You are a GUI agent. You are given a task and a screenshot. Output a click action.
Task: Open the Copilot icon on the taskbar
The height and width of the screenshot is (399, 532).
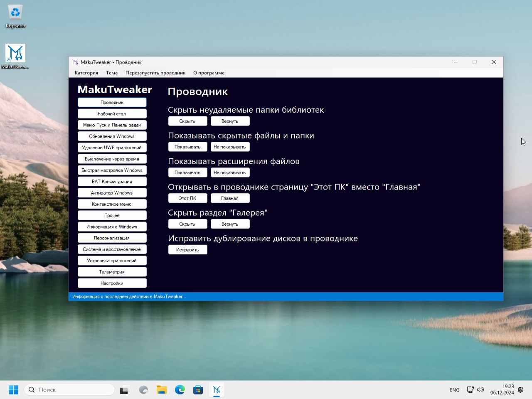click(143, 390)
